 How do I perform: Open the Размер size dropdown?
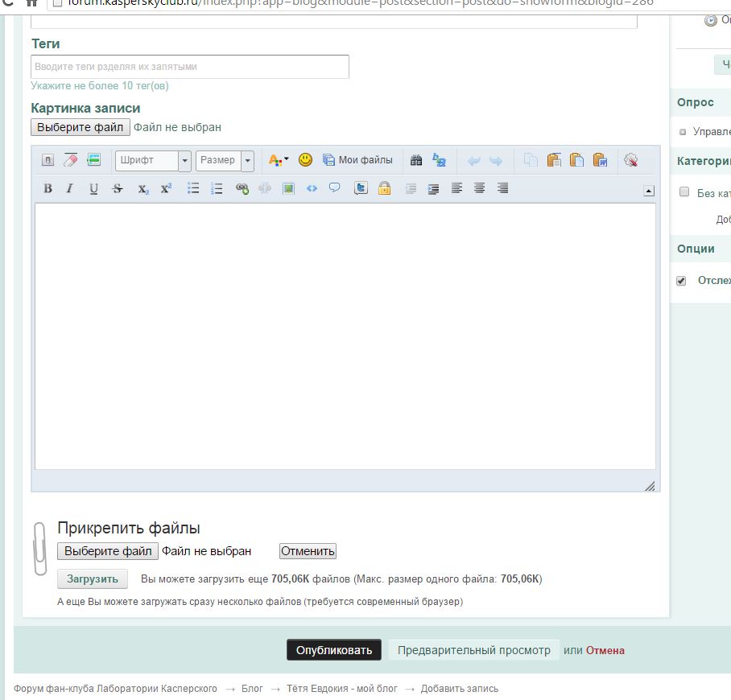click(225, 161)
